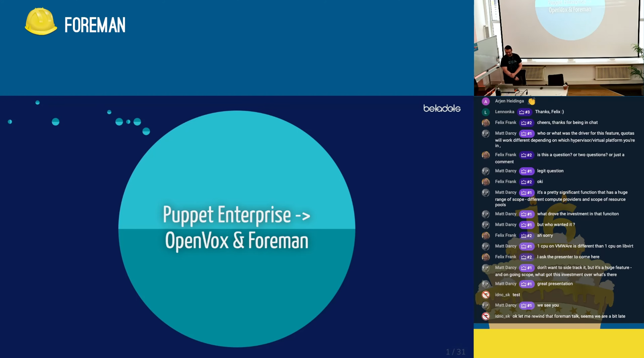The height and width of the screenshot is (358, 644).
Task: Click the #3 crown badge next to Lennonka
Action: (525, 112)
